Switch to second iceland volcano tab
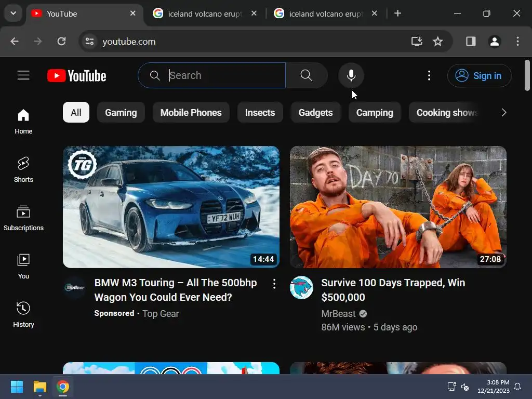 (x=326, y=14)
